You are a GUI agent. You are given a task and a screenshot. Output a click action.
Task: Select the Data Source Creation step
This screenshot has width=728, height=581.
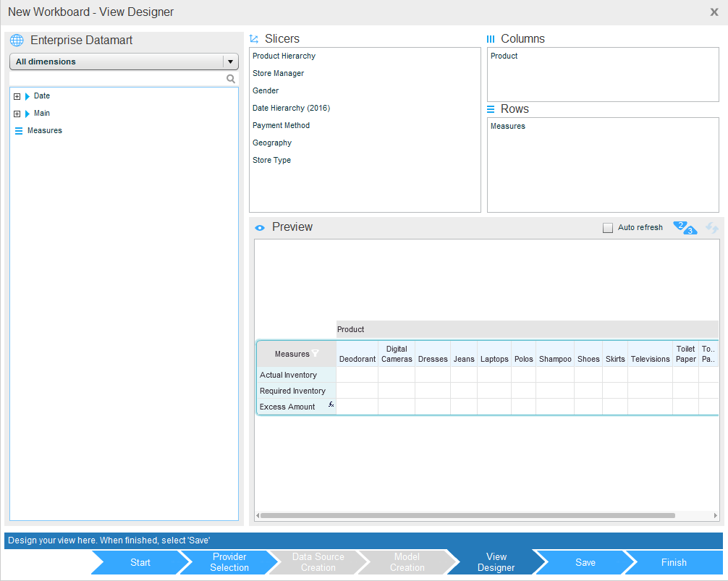coord(318,562)
